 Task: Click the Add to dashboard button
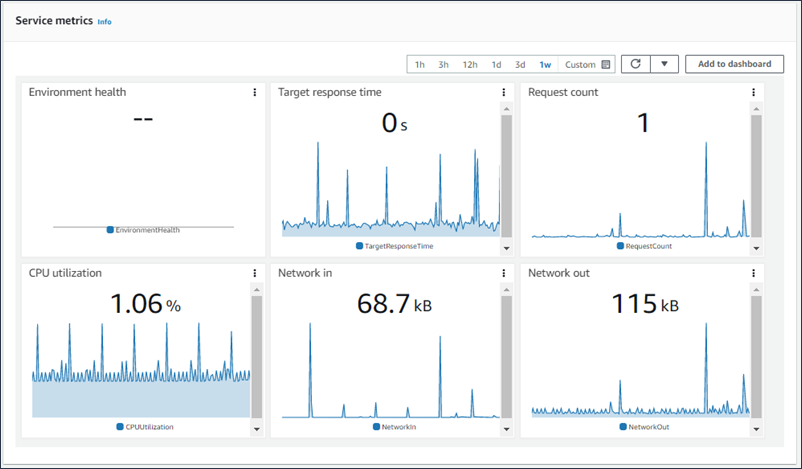coord(734,64)
